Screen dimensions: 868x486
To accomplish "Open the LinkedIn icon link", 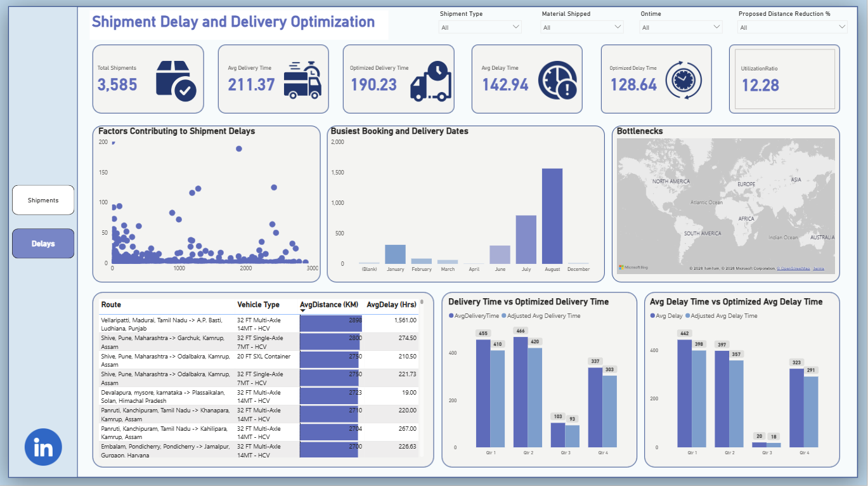I will click(x=43, y=447).
